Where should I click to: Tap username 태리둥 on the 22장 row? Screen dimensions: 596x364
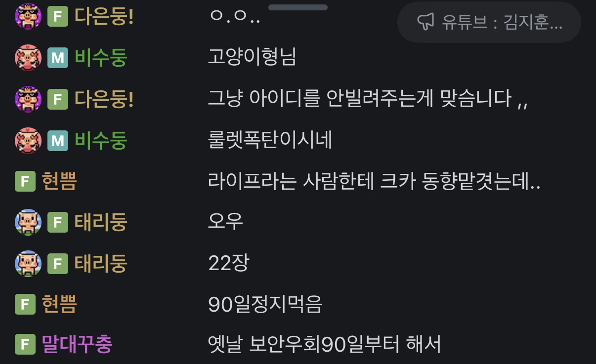pos(101,264)
